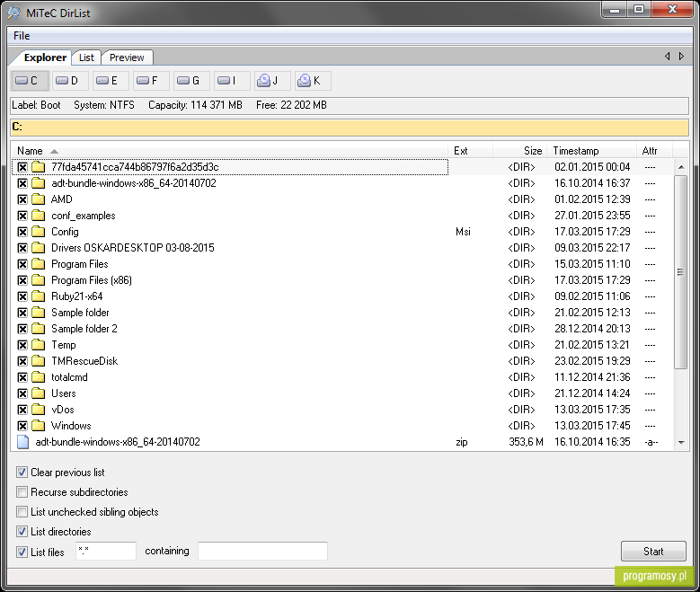Viewport: 700px width, 592px height.
Task: Click the file mask input field
Action: 106,551
